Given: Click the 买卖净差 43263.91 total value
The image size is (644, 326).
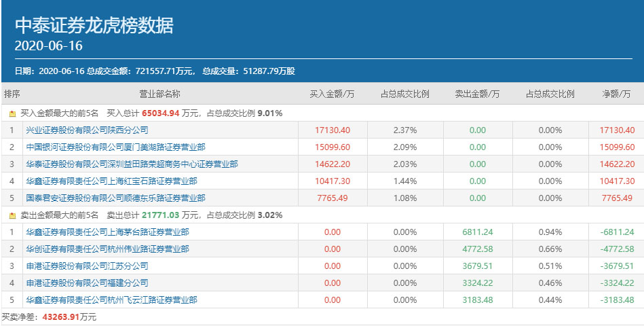Looking at the screenshot, I should [x=61, y=316].
